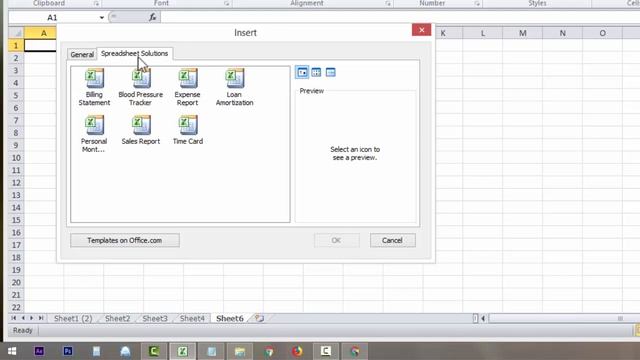This screenshot has height=360, width=640.
Task: Expand Font group dialog launcher
Action: (x=227, y=4)
